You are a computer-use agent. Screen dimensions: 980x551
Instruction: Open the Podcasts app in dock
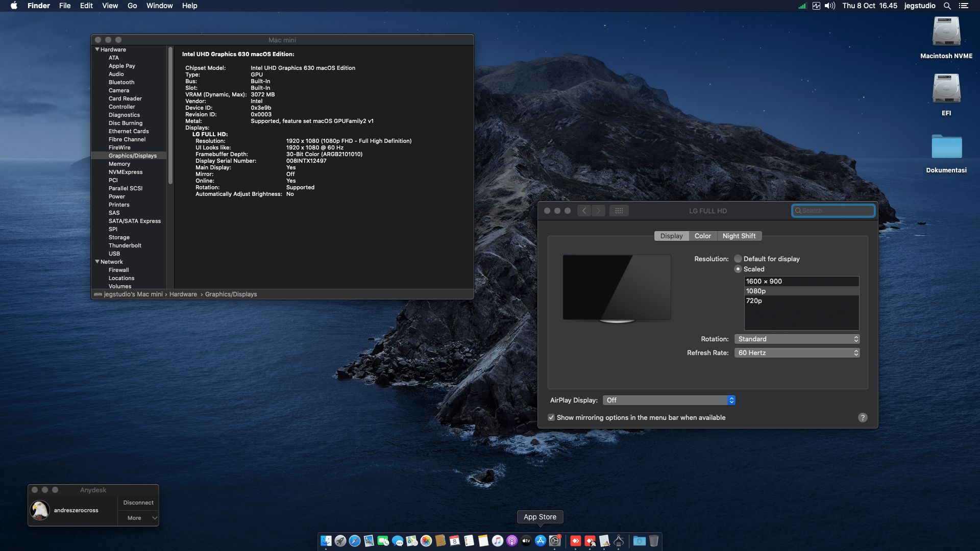pyautogui.click(x=512, y=541)
